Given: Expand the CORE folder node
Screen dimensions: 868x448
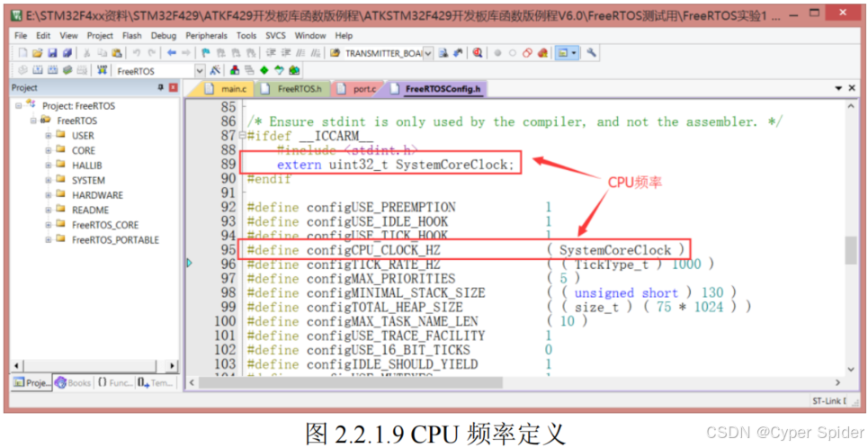Looking at the screenshot, I should [49, 150].
